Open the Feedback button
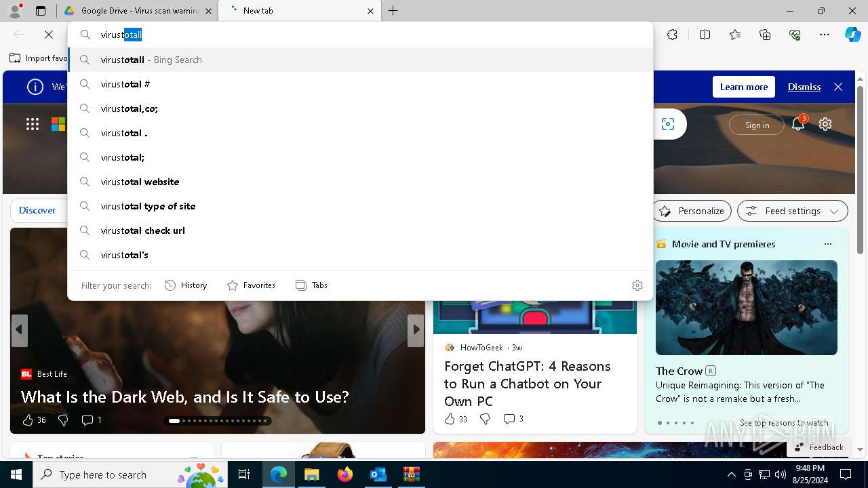Viewport: 868px width, 488px height. coord(819,447)
